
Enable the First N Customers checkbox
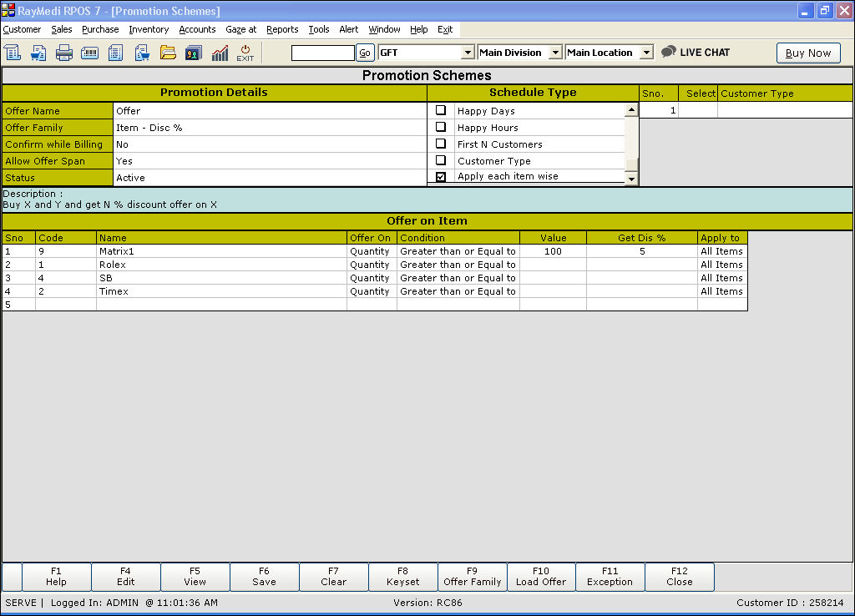[441, 144]
